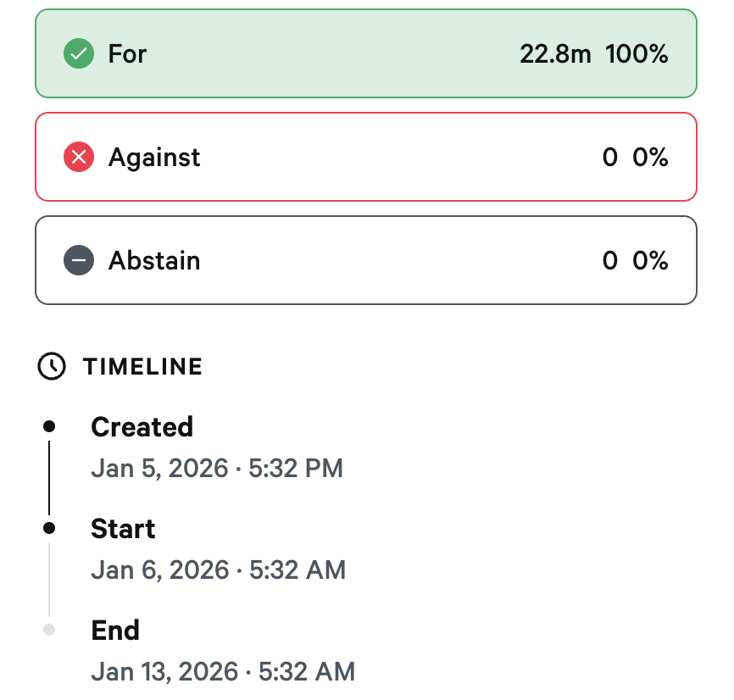Click the TIMELINE section heading
This screenshot has width=734, height=700.
pos(142,366)
